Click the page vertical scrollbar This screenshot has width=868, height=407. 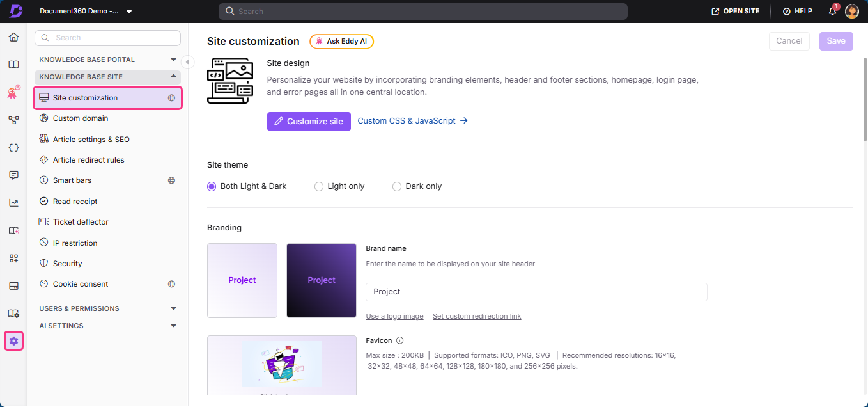tap(865, 99)
